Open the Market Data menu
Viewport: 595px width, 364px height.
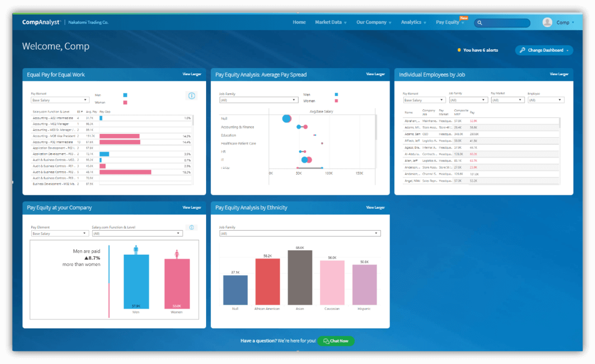(x=330, y=23)
